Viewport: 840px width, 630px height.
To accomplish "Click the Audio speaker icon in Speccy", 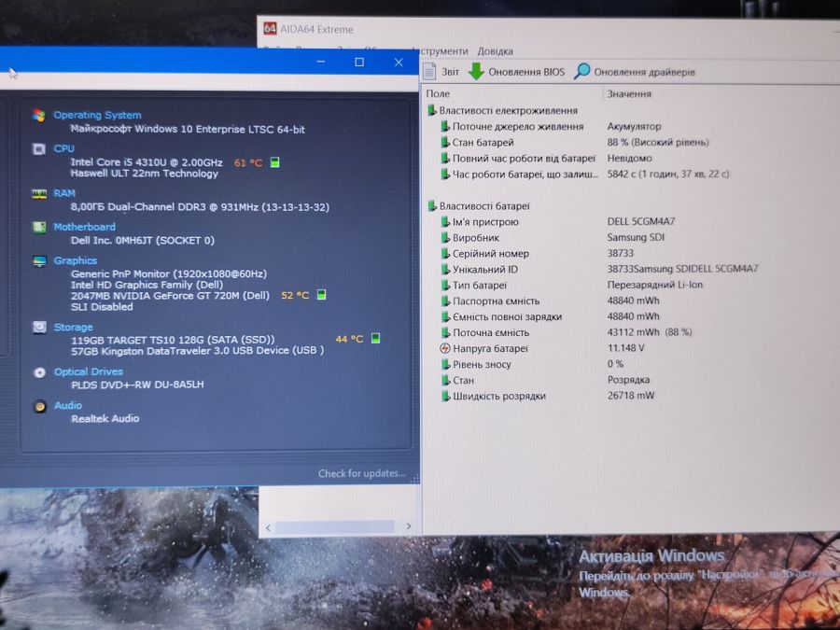I will pyautogui.click(x=39, y=406).
